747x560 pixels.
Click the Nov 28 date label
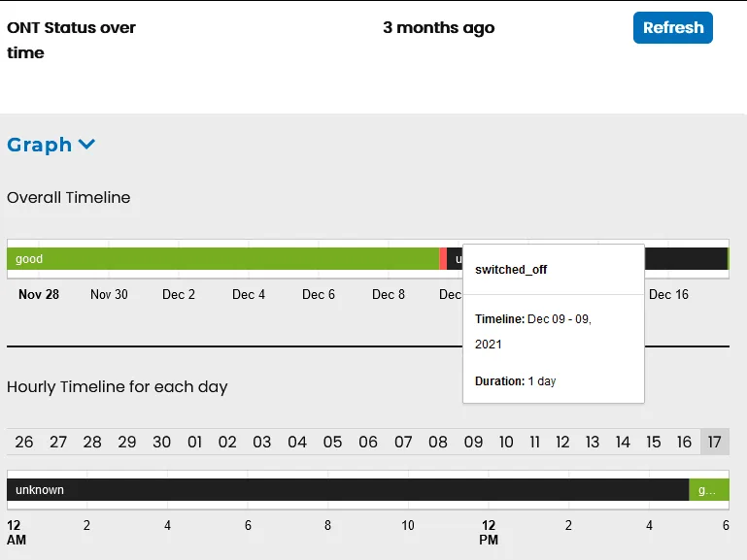tap(39, 294)
